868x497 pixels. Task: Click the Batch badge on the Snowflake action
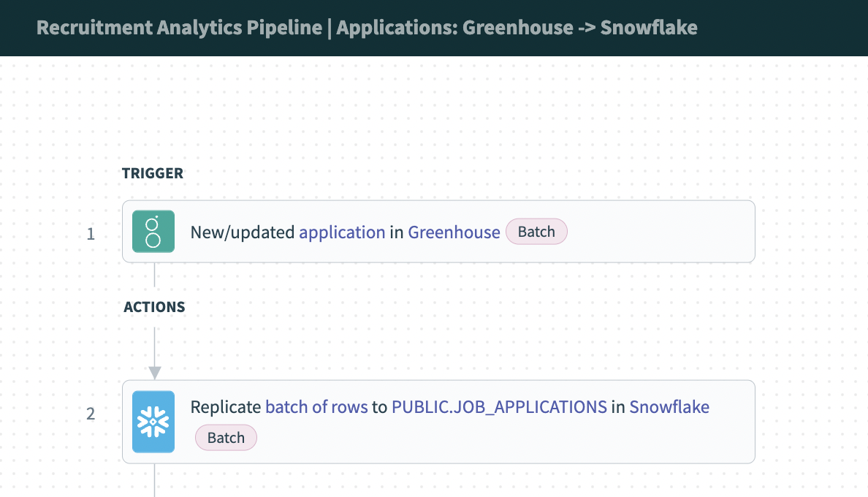pyautogui.click(x=226, y=438)
